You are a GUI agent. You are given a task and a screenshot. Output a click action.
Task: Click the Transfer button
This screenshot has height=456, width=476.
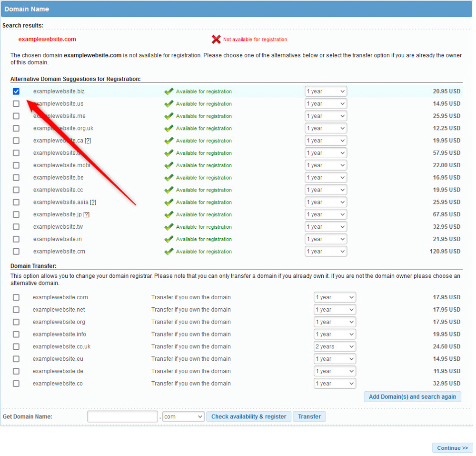coord(309,416)
